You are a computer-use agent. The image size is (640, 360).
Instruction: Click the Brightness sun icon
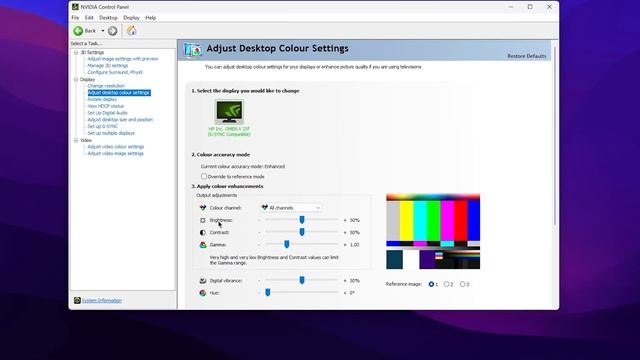[203, 220]
